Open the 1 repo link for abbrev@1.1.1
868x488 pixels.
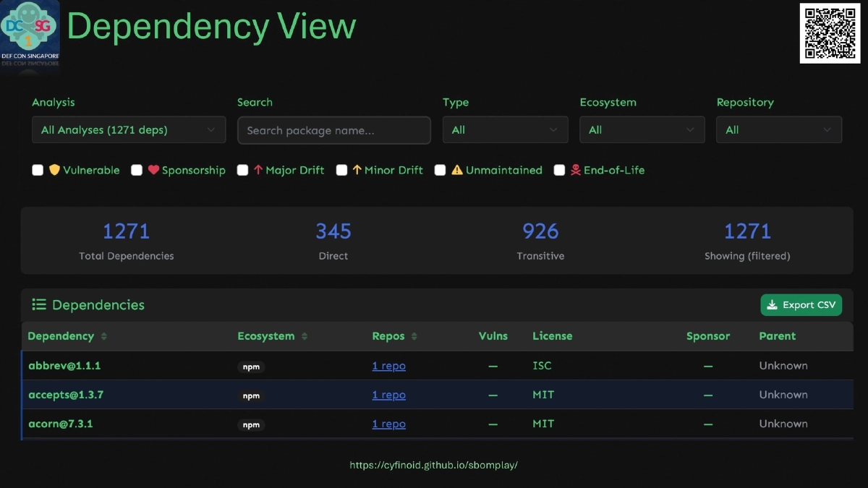click(388, 366)
